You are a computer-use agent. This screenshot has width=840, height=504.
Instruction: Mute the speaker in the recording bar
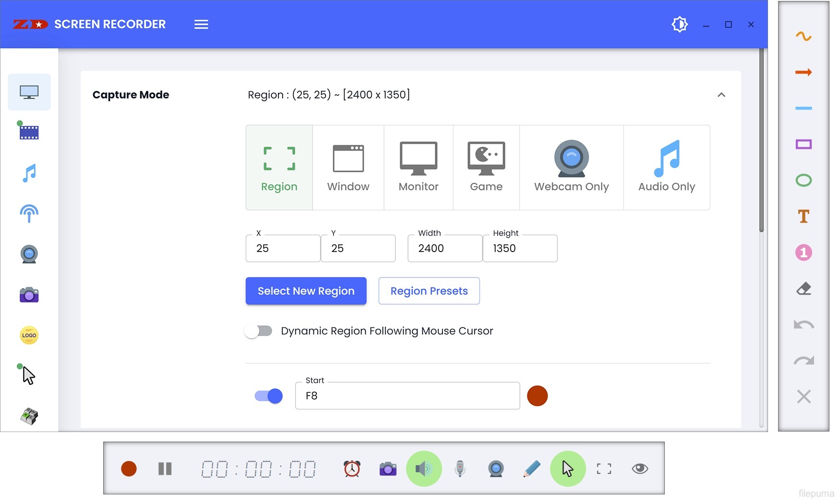(423, 468)
